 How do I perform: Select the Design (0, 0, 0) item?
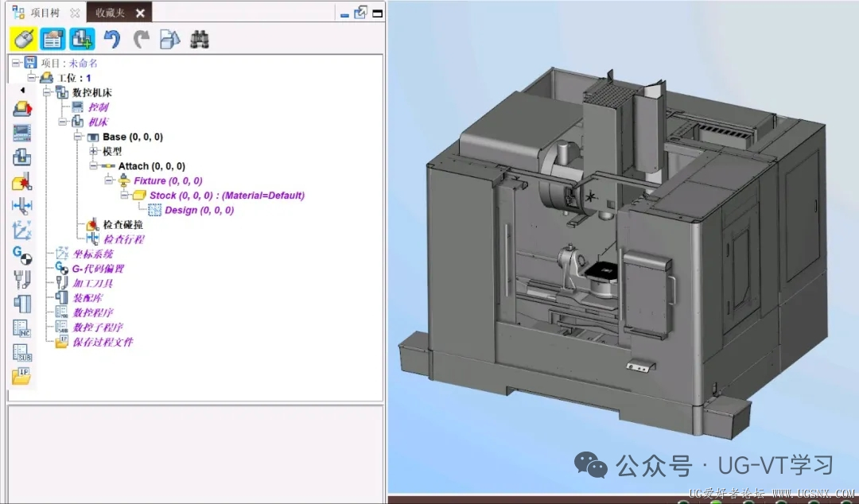coord(200,210)
